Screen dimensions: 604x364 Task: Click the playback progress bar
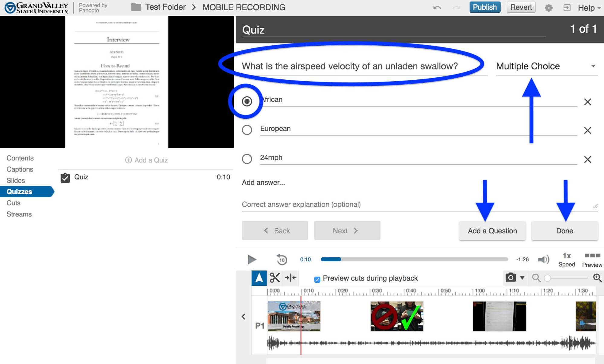tap(414, 259)
